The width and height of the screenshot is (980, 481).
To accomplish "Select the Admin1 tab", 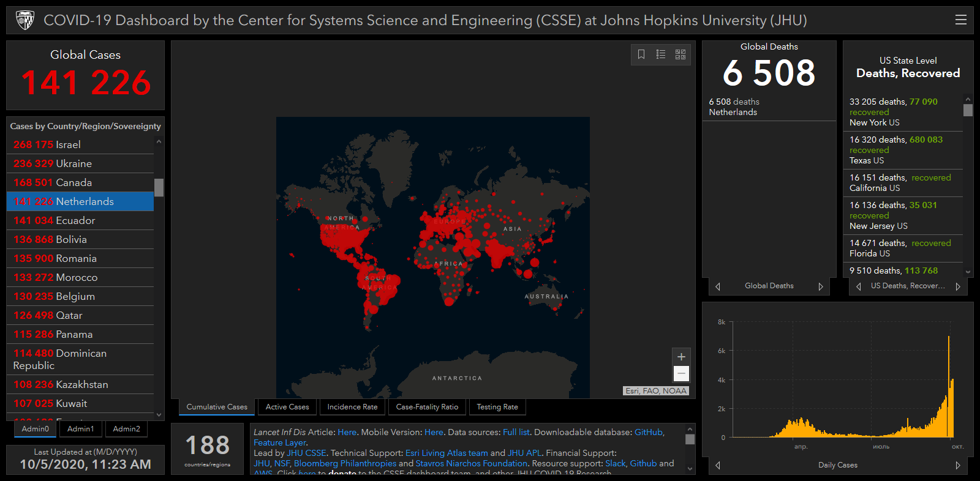I will coord(81,429).
